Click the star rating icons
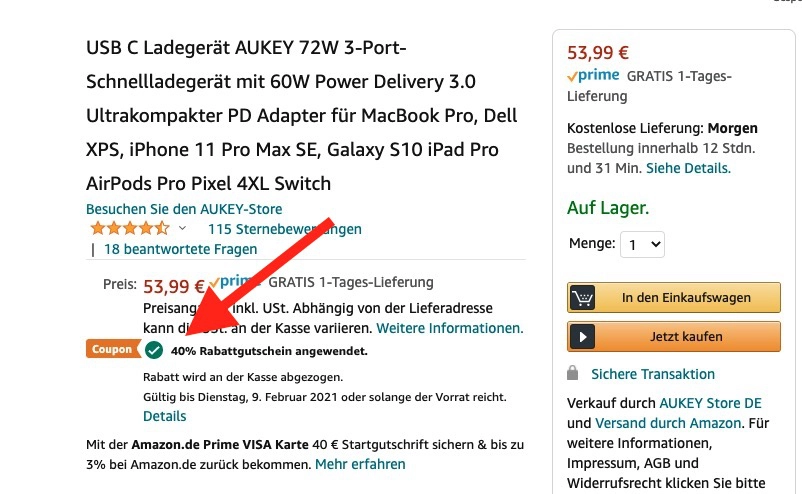 pos(129,229)
